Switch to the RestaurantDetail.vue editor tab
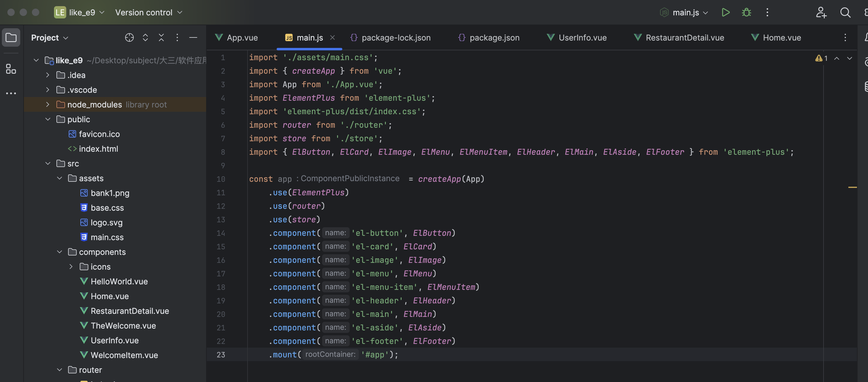The width and height of the screenshot is (868, 382). pos(679,37)
